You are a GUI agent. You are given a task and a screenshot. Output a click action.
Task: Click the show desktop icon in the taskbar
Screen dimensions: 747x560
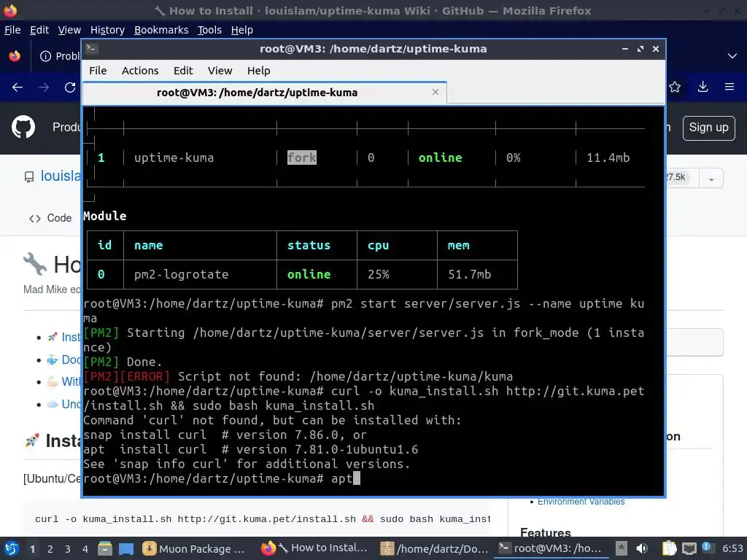(126, 548)
